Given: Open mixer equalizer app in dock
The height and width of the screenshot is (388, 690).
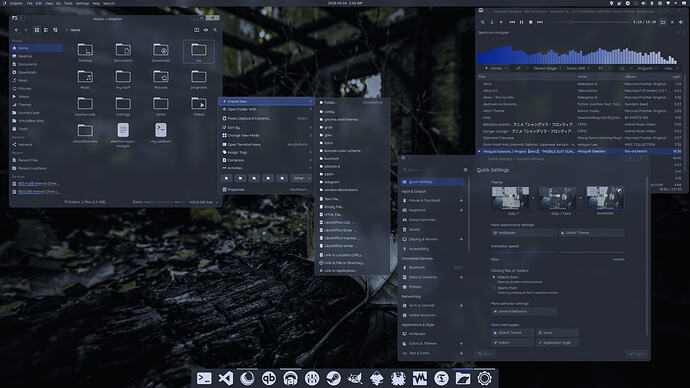Looking at the screenshot, I should tap(312, 378).
